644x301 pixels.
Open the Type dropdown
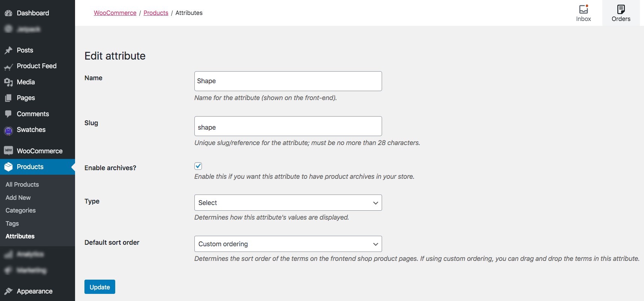coord(288,203)
